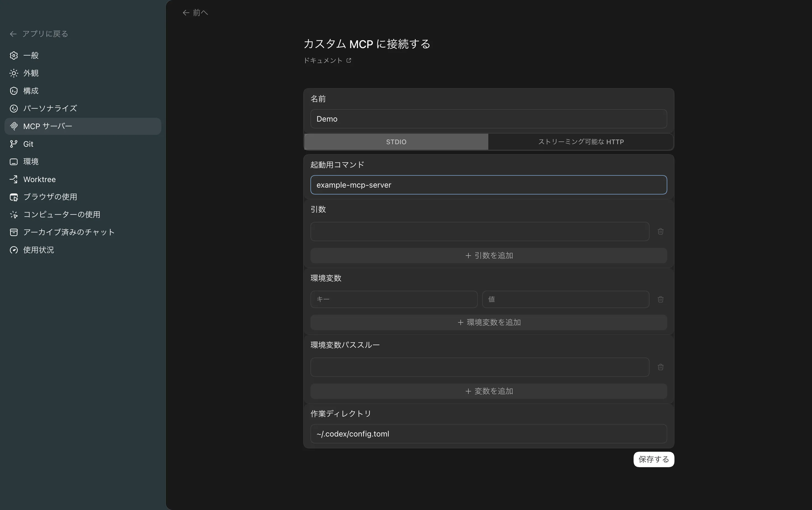Viewport: 812px width, 510px height.
Task: Delete the 環境変数 row with trash icon
Action: [x=661, y=299]
